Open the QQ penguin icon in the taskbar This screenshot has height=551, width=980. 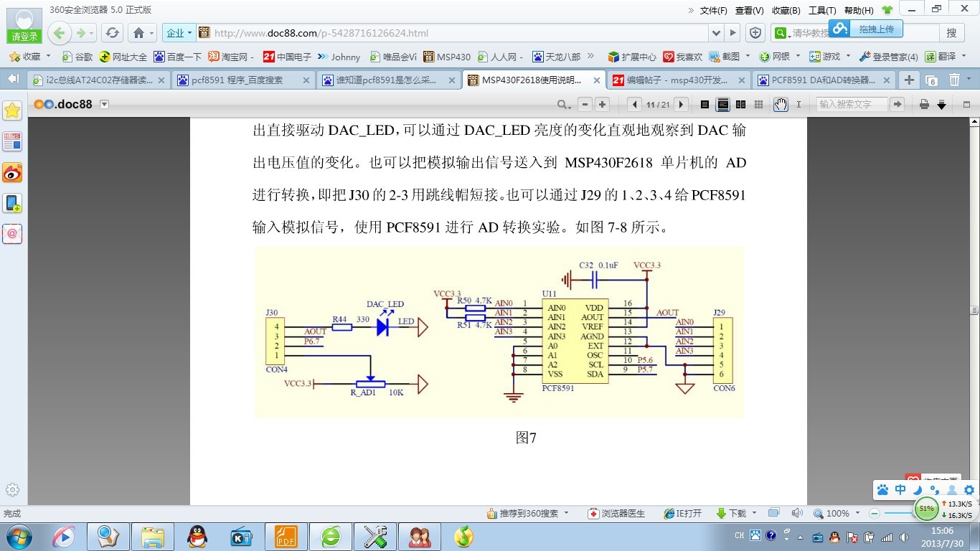coord(197,536)
